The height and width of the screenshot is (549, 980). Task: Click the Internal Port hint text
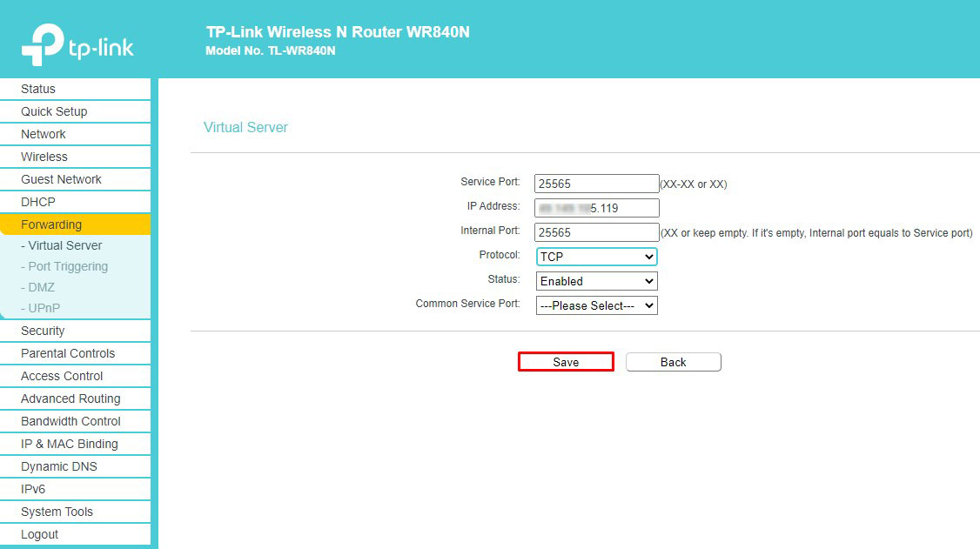pyautogui.click(x=817, y=233)
